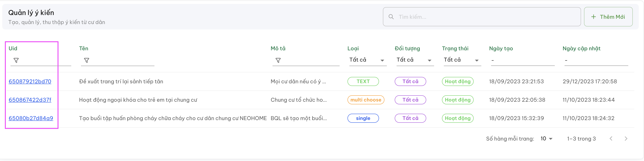Open the link 65080b27d84a9
This screenshot has height=161, width=644.
(31, 118)
